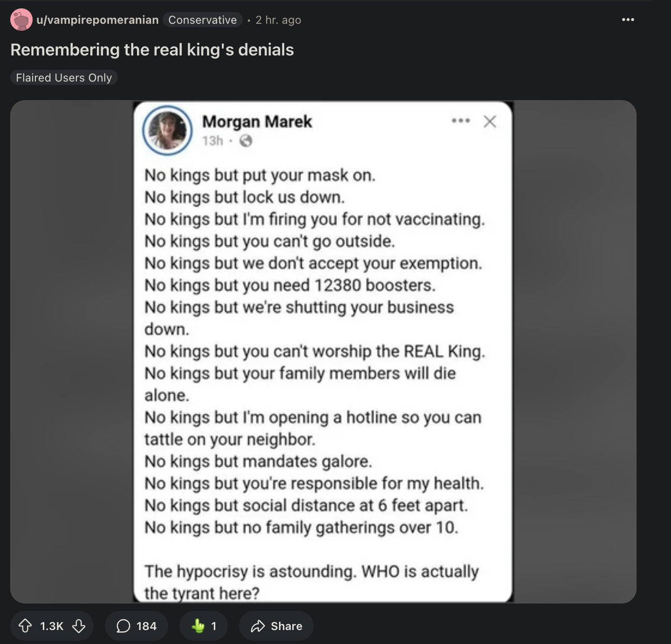Click the 1.3K vote count
The width and height of the screenshot is (671, 644).
tap(52, 626)
